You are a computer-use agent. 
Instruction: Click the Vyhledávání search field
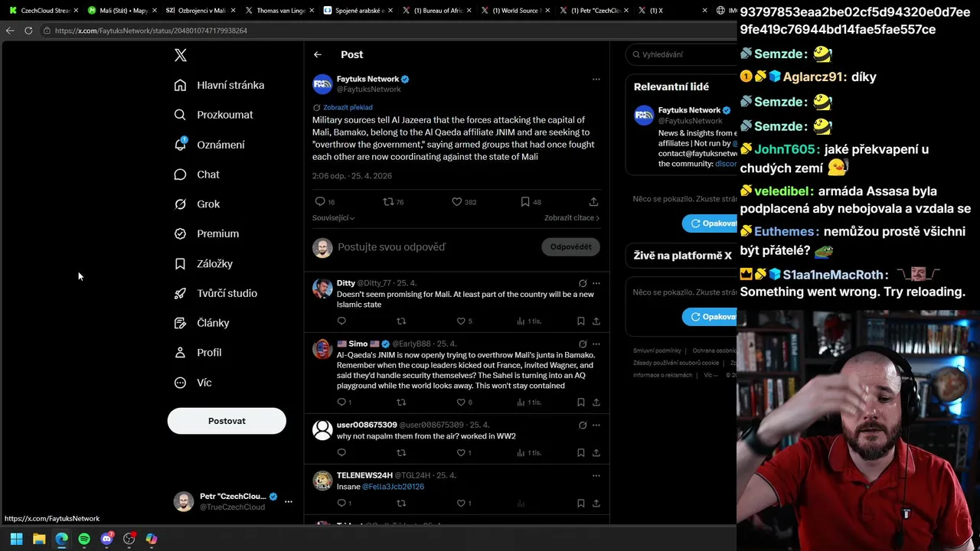[681, 54]
